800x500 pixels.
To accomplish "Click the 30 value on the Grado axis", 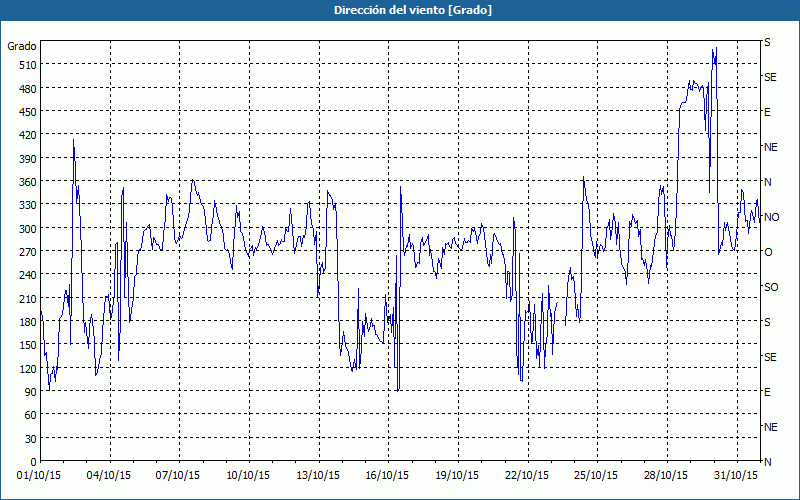I will click(31, 438).
